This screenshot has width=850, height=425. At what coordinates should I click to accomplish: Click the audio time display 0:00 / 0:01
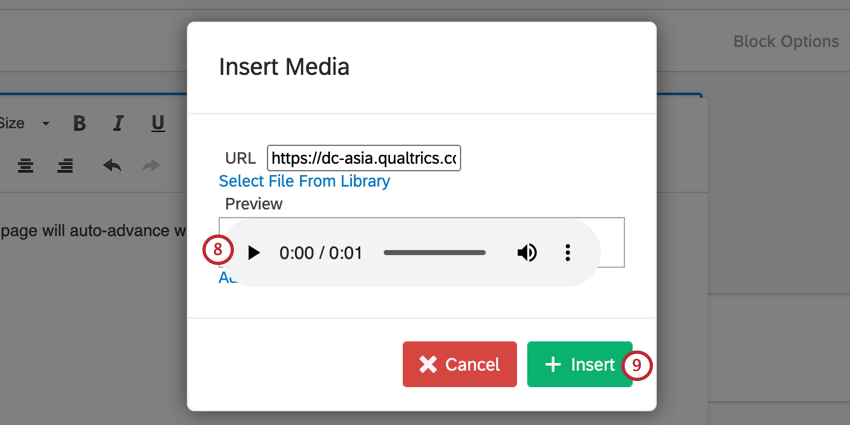(x=320, y=253)
